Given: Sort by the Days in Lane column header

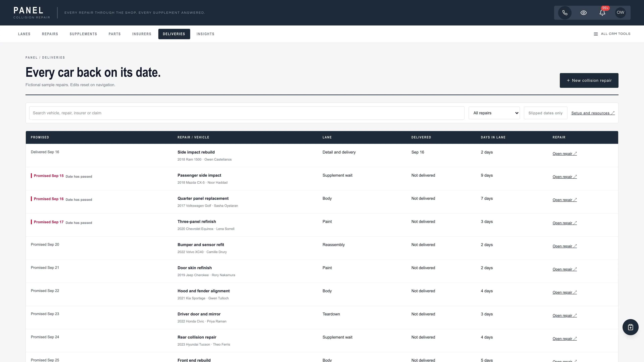Looking at the screenshot, I should (x=493, y=137).
